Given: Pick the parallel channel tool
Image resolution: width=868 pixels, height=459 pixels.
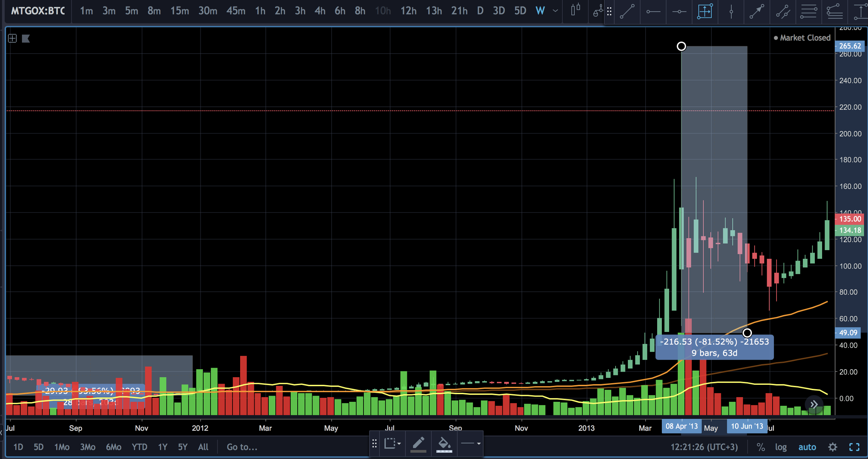Looking at the screenshot, I should click(x=783, y=12).
